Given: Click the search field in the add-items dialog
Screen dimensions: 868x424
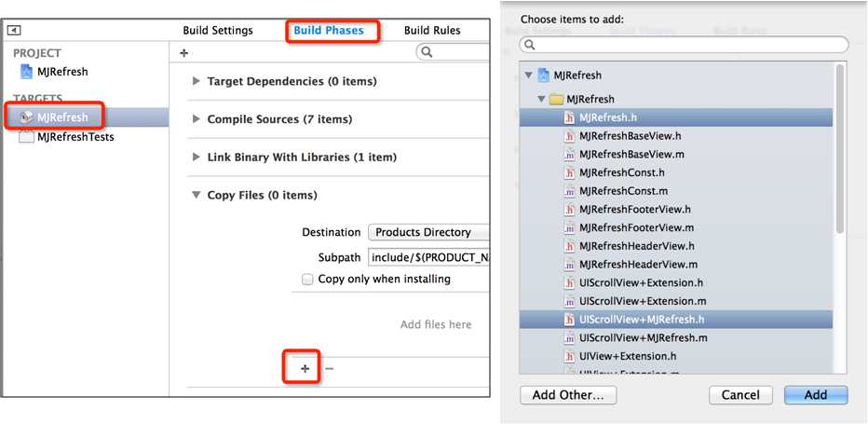Looking at the screenshot, I should (684, 45).
